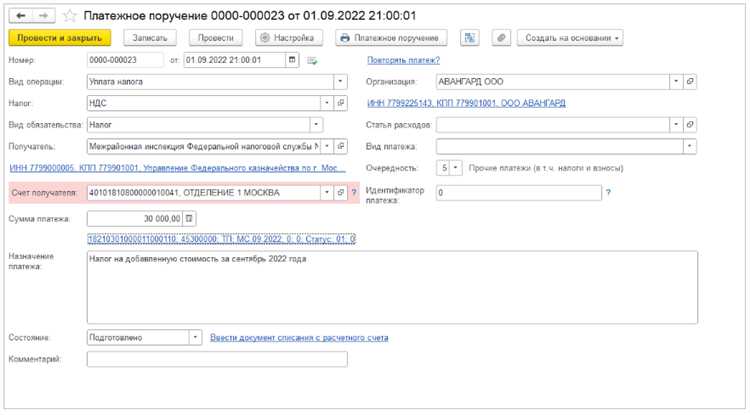The height and width of the screenshot is (415, 750).
Task: Expand the 'Состояние' dropdown
Action: click(x=195, y=338)
